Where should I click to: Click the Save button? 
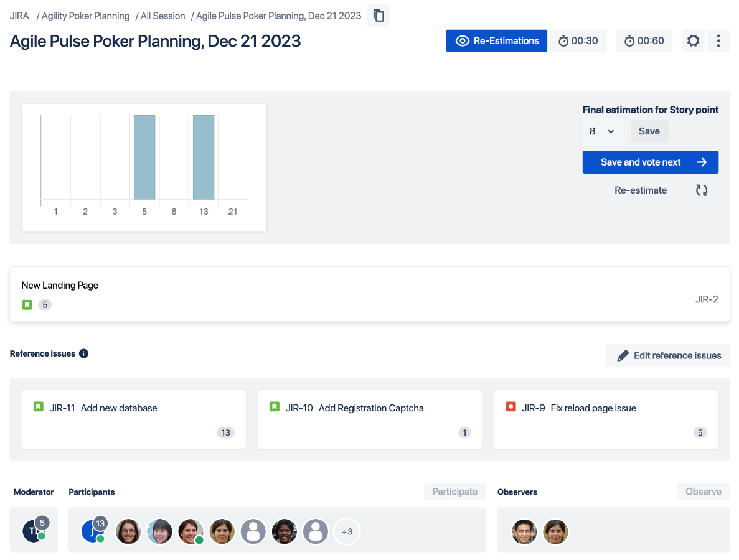649,131
